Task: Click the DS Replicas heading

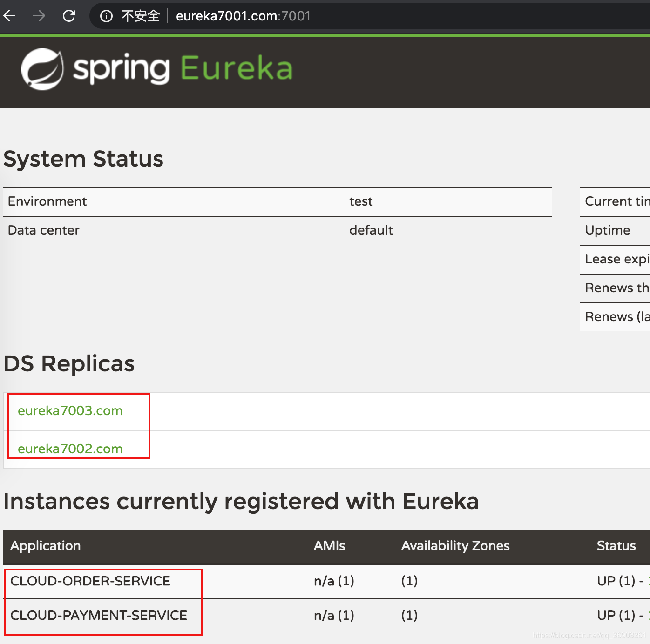Action: click(69, 364)
